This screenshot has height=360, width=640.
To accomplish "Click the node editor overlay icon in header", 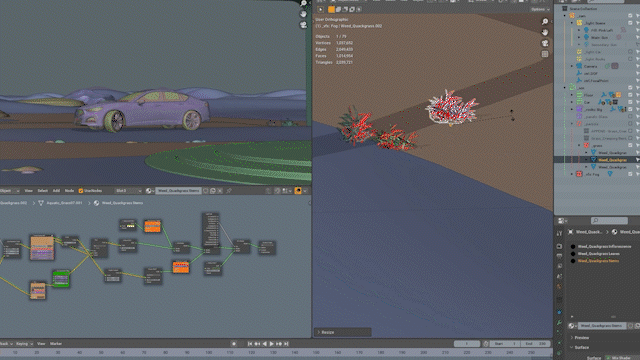I will 298,191.
